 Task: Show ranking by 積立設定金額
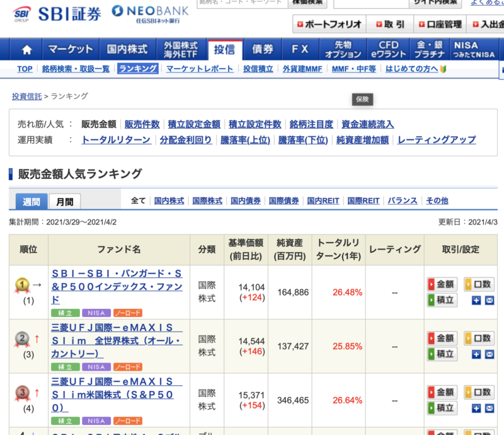[194, 124]
